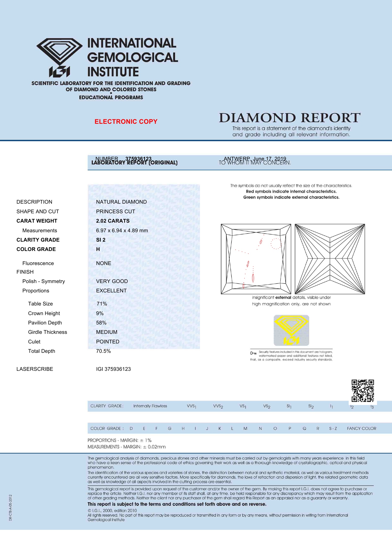Click the Internally Flawless scale entry

(x=150, y=406)
